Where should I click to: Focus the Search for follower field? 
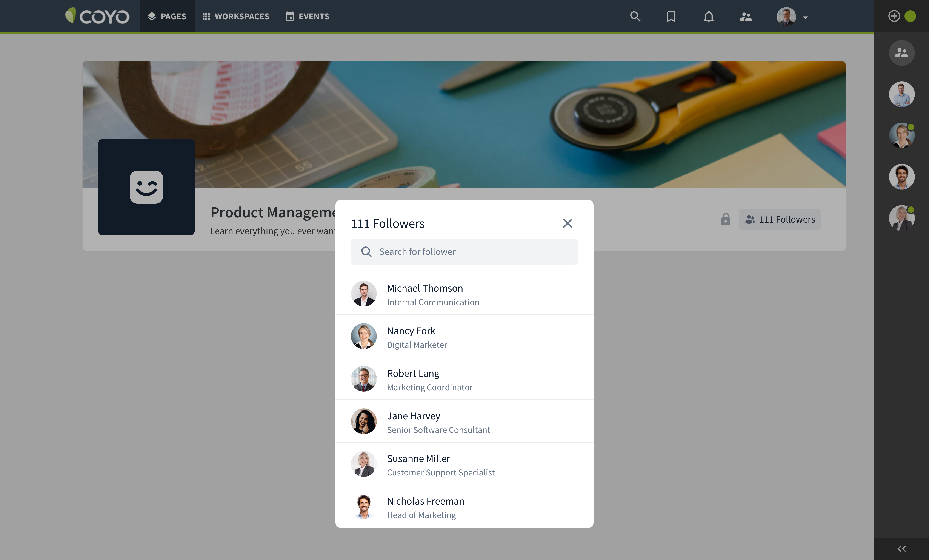(464, 252)
